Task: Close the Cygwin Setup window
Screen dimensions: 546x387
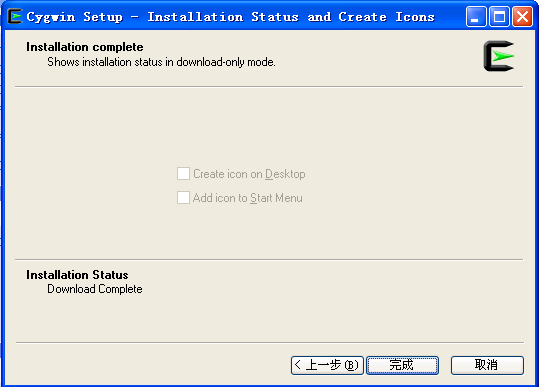Action: tap(522, 16)
